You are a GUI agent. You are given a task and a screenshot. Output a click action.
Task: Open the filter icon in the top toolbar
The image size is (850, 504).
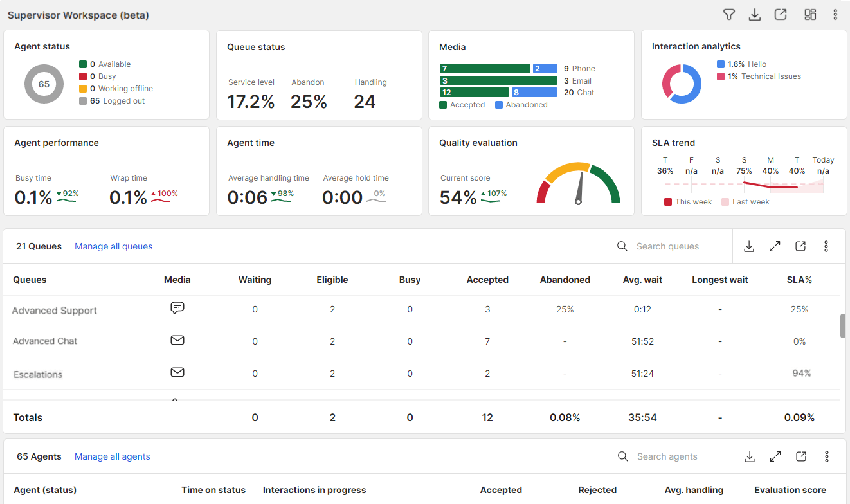coord(729,14)
